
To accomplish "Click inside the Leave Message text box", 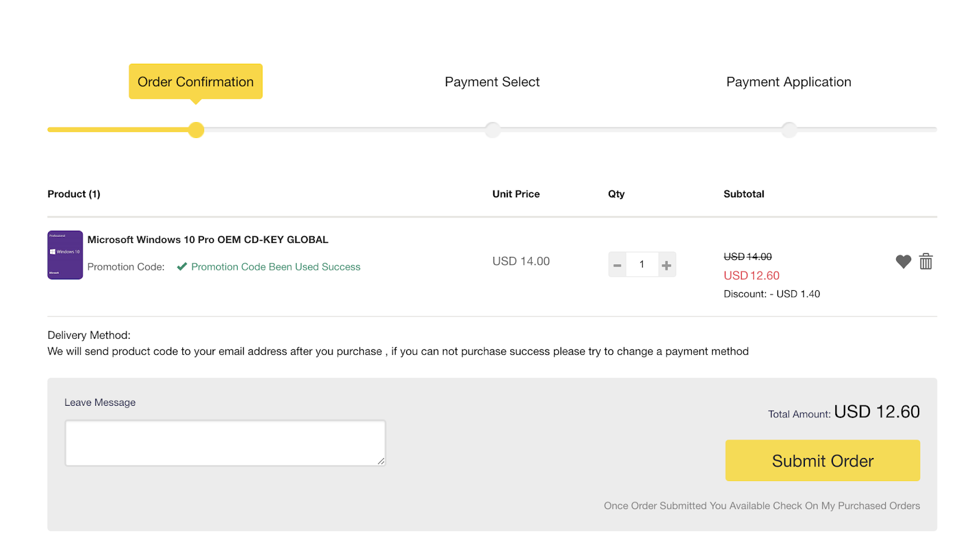I will click(225, 443).
